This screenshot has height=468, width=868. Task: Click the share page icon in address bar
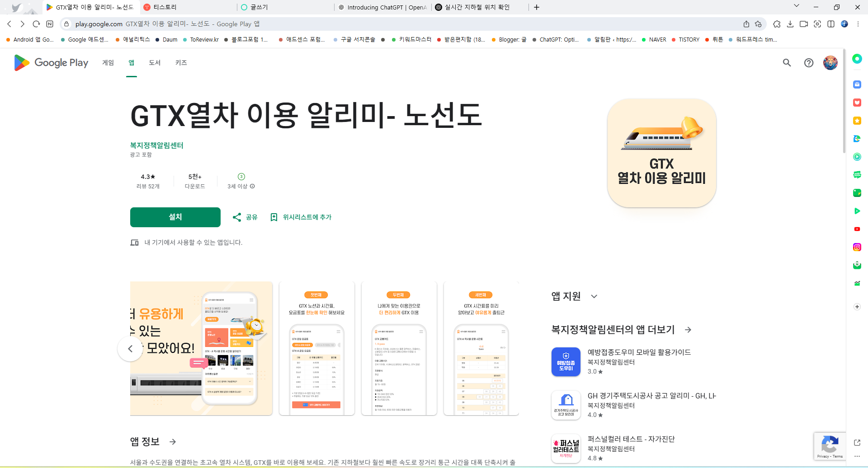click(746, 24)
